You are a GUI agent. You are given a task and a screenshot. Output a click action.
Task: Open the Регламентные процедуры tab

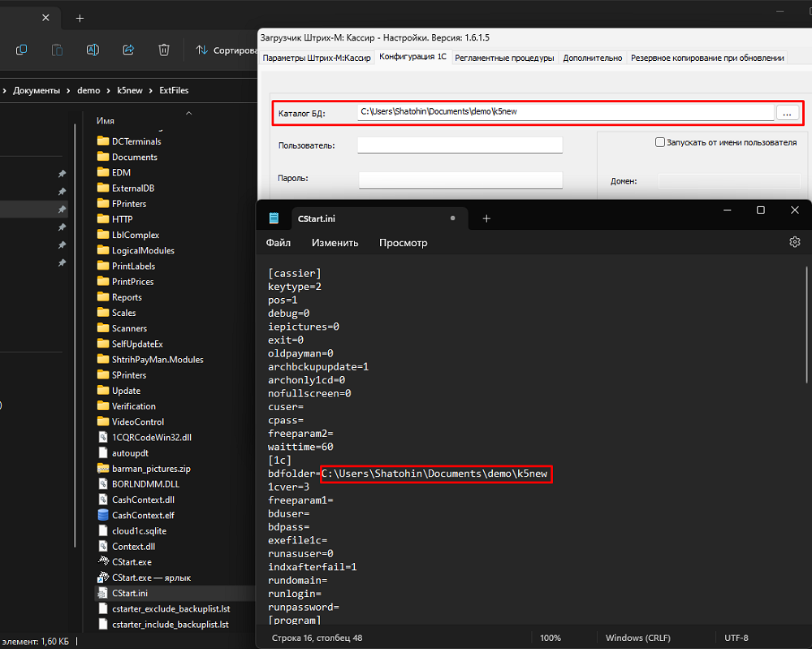coord(504,58)
